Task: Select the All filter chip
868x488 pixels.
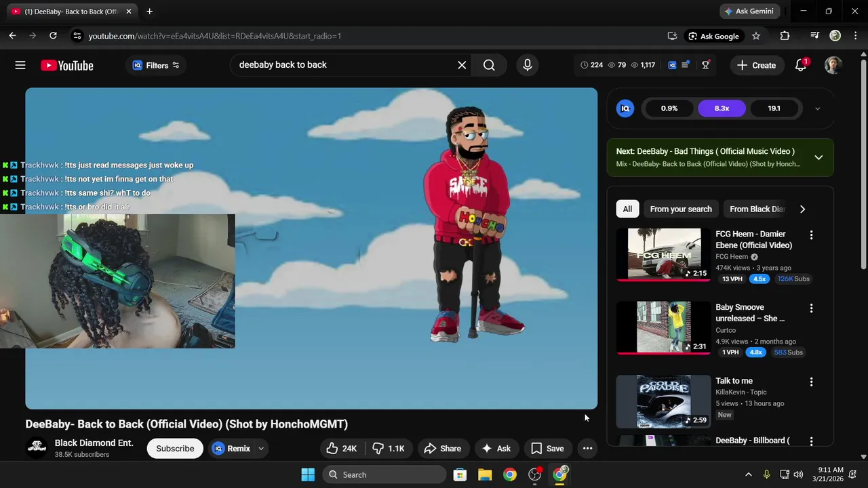Action: (627, 209)
